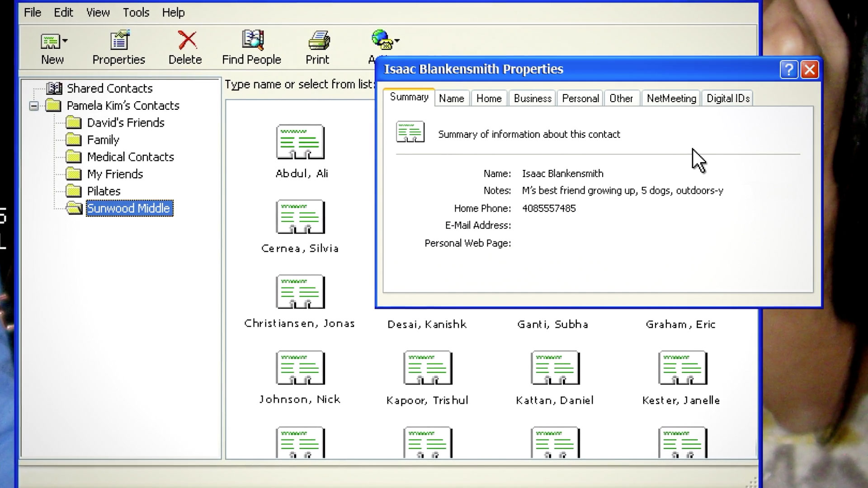Open the Action button dropdown arrow
This screenshot has height=488, width=868.
coord(397,41)
